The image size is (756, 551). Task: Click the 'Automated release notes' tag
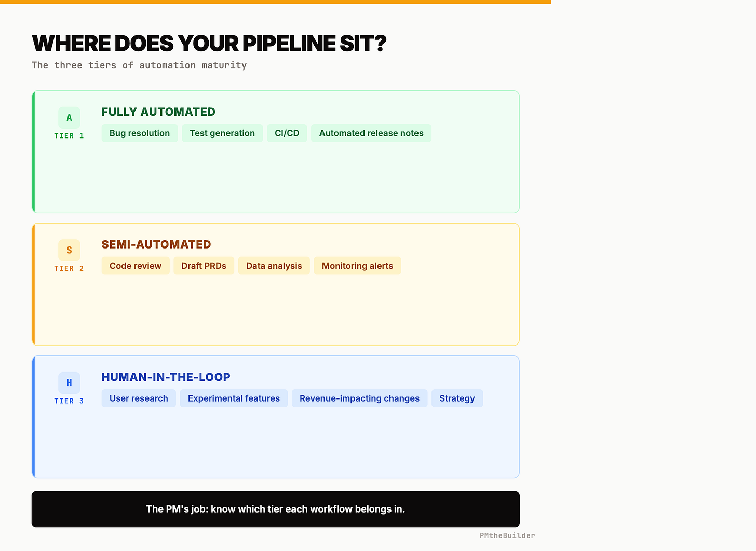pyautogui.click(x=371, y=133)
